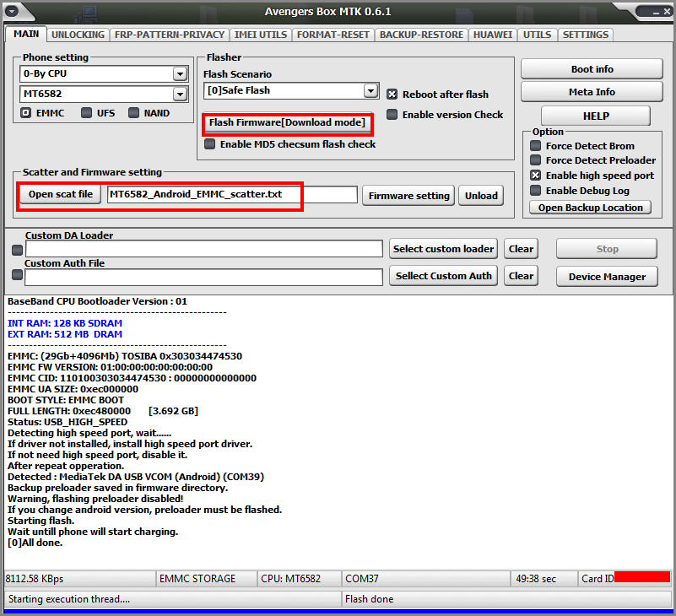
Task: Click the Custom DA Loader text field
Action: coord(204,249)
